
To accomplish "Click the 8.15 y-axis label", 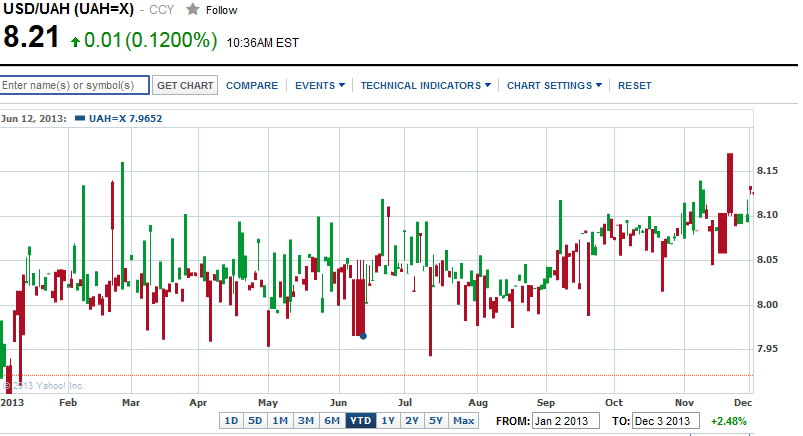I will click(767, 171).
